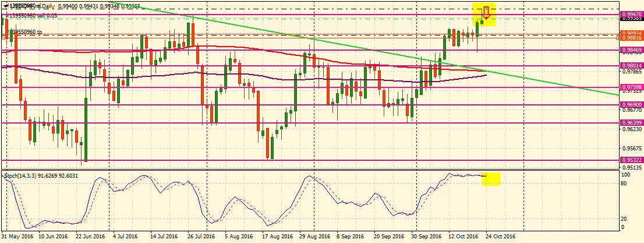Click the '4 Jul 2016' date label
The width and height of the screenshot is (644, 243).
click(125, 237)
